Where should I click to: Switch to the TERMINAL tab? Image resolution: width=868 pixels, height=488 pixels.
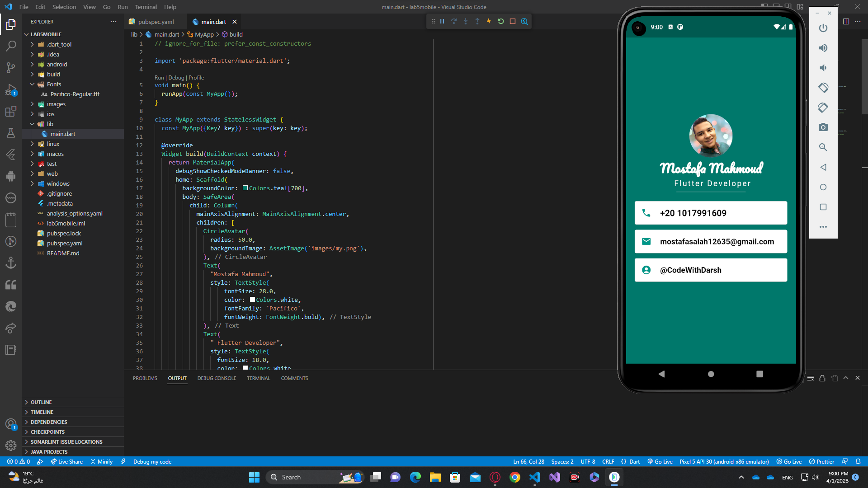[258, 378]
